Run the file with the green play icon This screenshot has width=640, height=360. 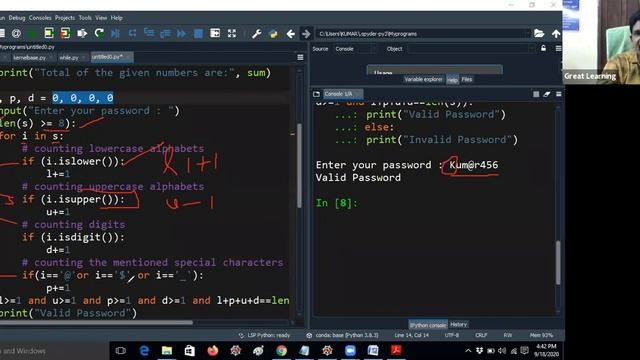(33, 33)
